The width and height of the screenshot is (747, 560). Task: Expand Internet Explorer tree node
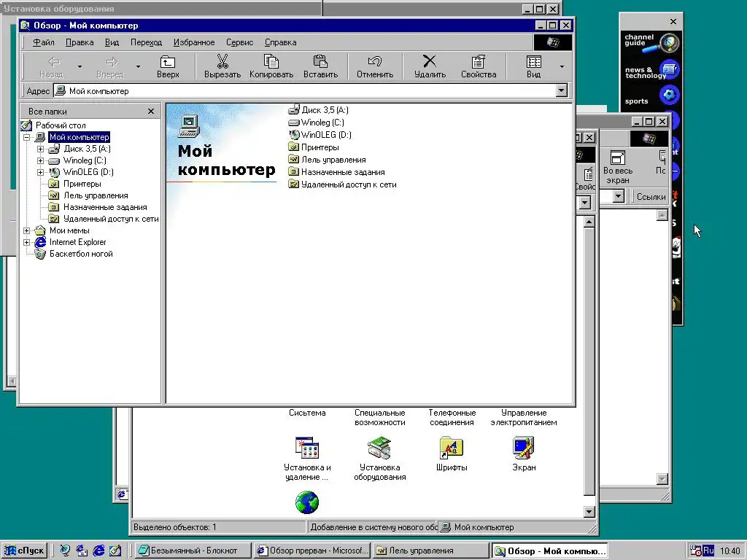[x=27, y=242]
